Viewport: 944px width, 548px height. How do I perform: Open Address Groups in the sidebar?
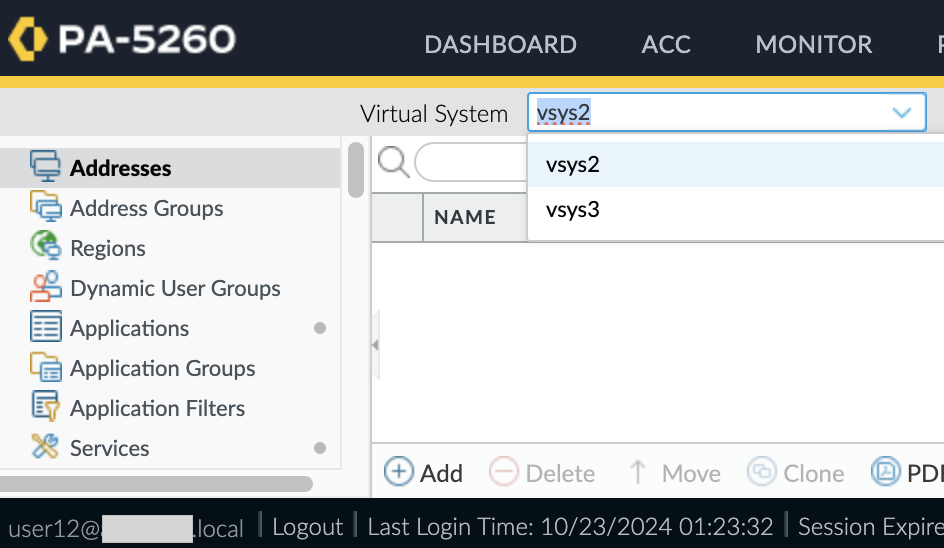coord(146,208)
